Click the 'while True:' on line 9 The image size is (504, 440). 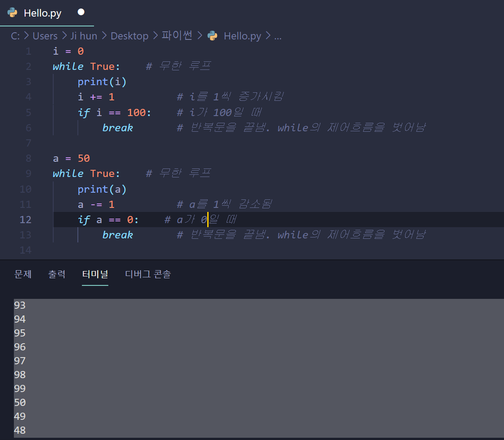click(x=86, y=174)
